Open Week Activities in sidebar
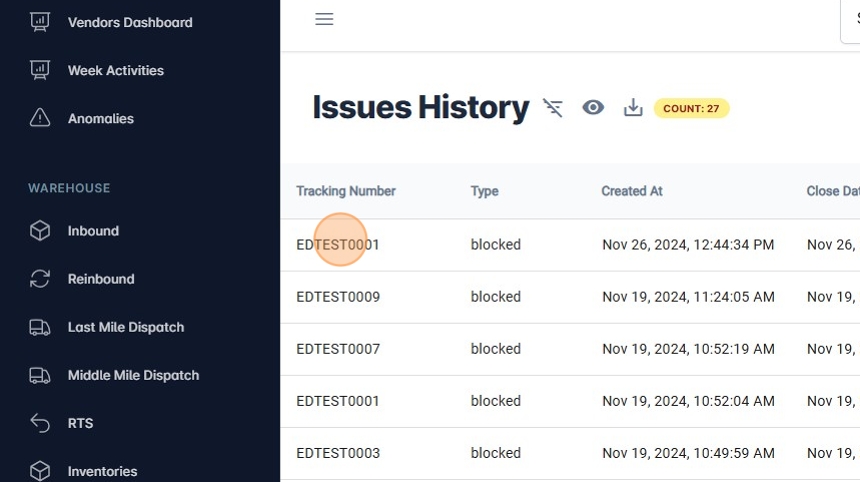The height and width of the screenshot is (482, 860). [115, 71]
